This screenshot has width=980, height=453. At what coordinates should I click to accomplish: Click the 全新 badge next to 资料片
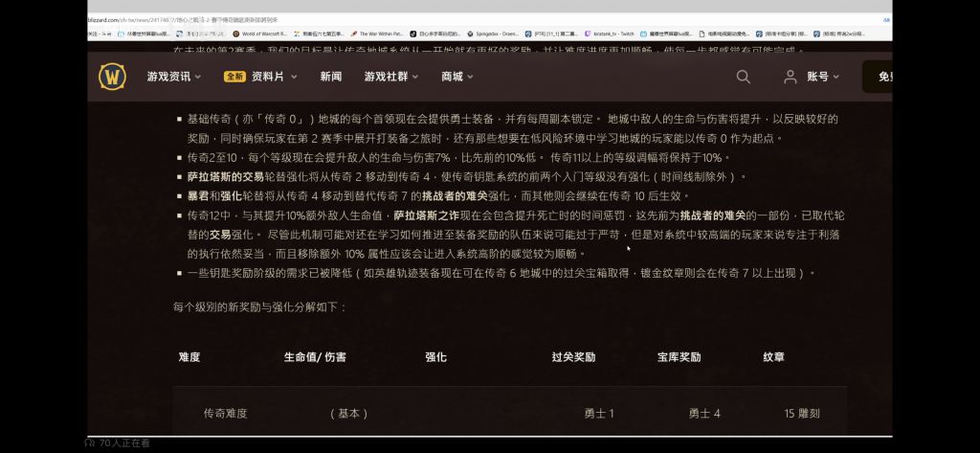click(235, 77)
